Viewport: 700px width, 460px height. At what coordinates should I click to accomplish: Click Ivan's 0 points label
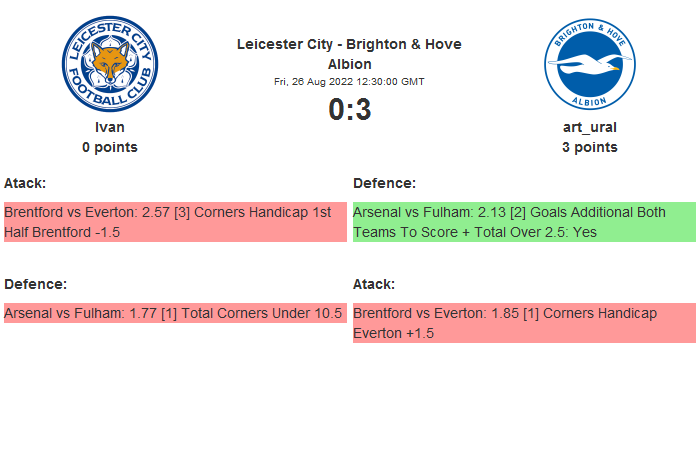pyautogui.click(x=110, y=147)
